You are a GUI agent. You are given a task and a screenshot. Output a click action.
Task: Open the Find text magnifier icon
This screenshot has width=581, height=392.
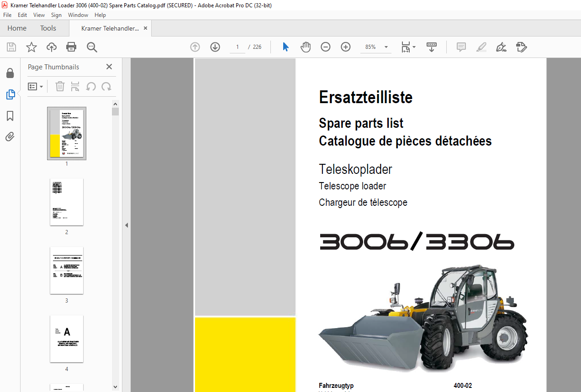[92, 47]
